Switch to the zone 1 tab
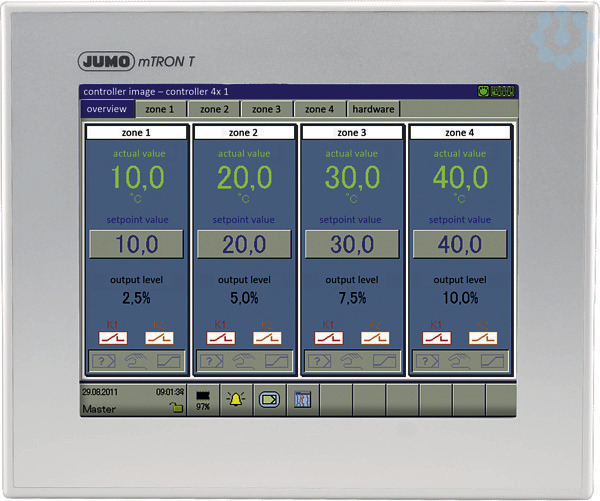This screenshot has height=501, width=600. [x=160, y=109]
